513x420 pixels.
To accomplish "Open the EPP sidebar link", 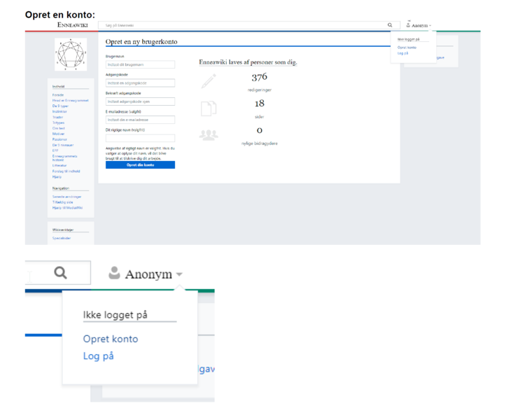I will (55, 150).
